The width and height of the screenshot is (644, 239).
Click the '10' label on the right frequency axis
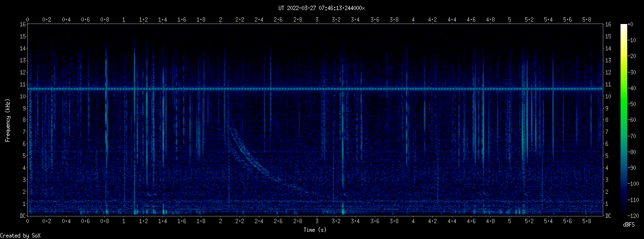coord(608,96)
